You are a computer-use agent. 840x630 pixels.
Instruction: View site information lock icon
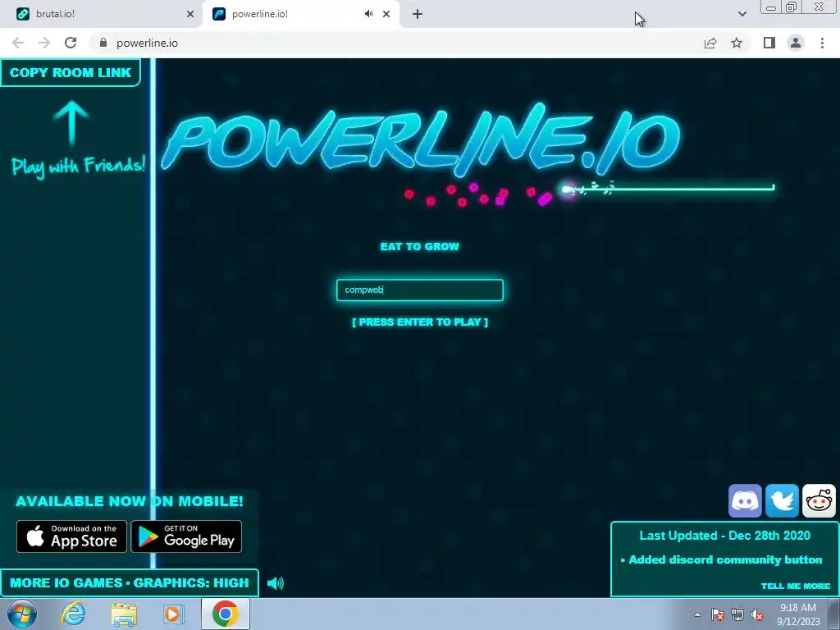coord(103,43)
